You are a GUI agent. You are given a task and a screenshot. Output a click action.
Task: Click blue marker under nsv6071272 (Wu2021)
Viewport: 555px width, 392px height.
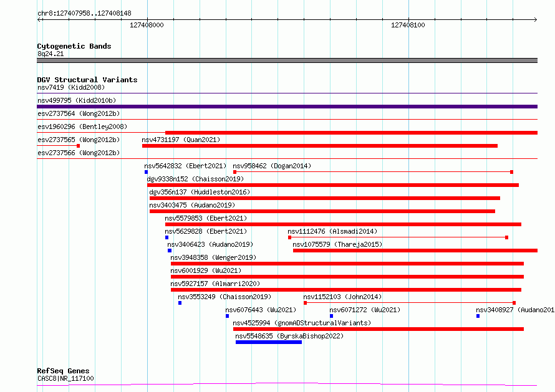[331, 316]
